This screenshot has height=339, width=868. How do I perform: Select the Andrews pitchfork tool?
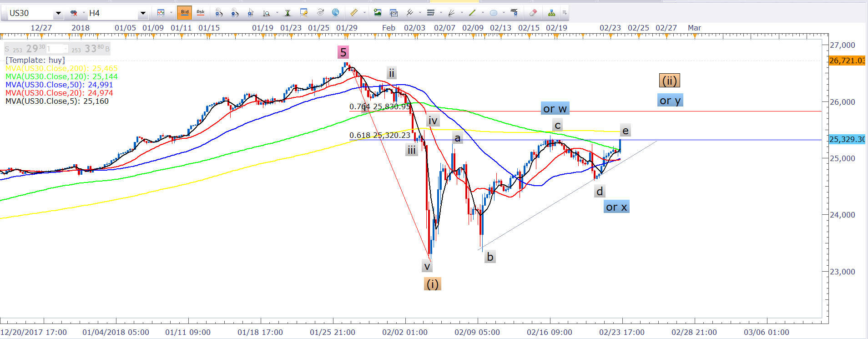tap(409, 13)
